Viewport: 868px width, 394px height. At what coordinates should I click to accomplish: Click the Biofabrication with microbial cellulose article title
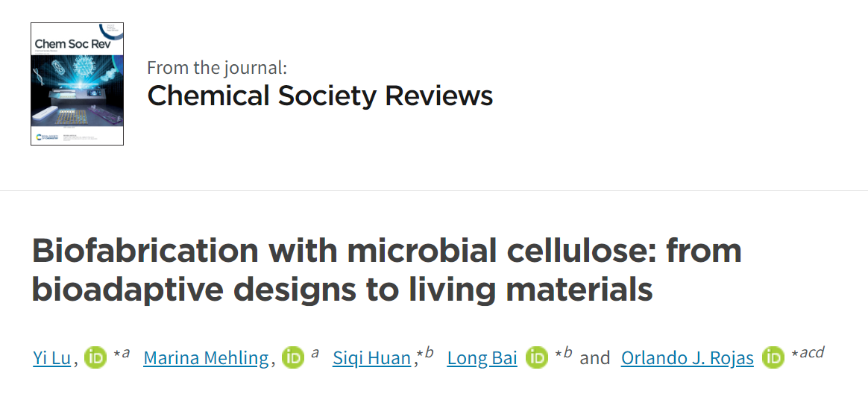(x=387, y=269)
